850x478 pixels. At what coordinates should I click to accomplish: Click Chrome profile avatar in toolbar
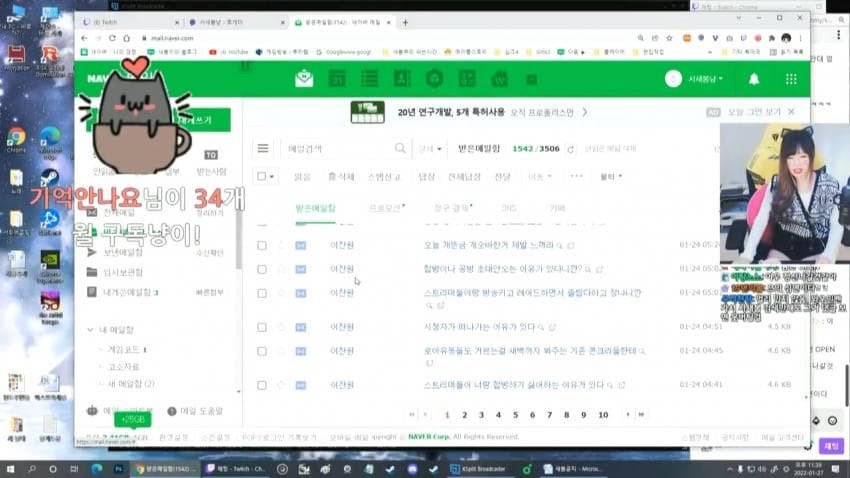(x=786, y=38)
